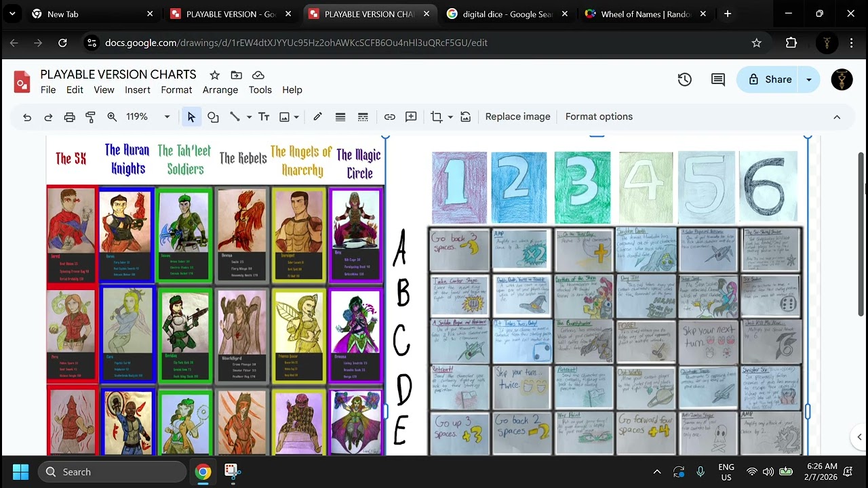Click the Undo icon in toolbar
This screenshot has height=488, width=868.
pos(27,117)
